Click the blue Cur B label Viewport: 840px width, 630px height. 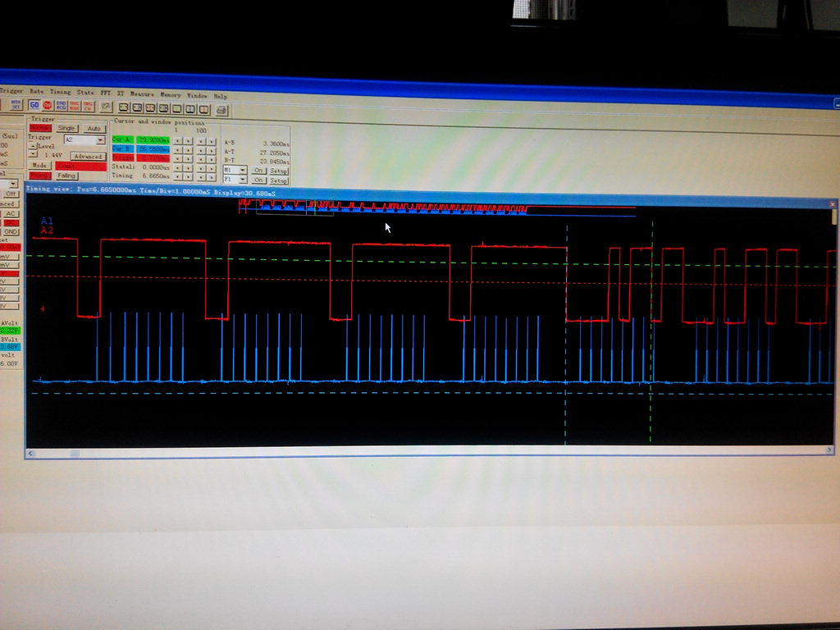coord(123,148)
